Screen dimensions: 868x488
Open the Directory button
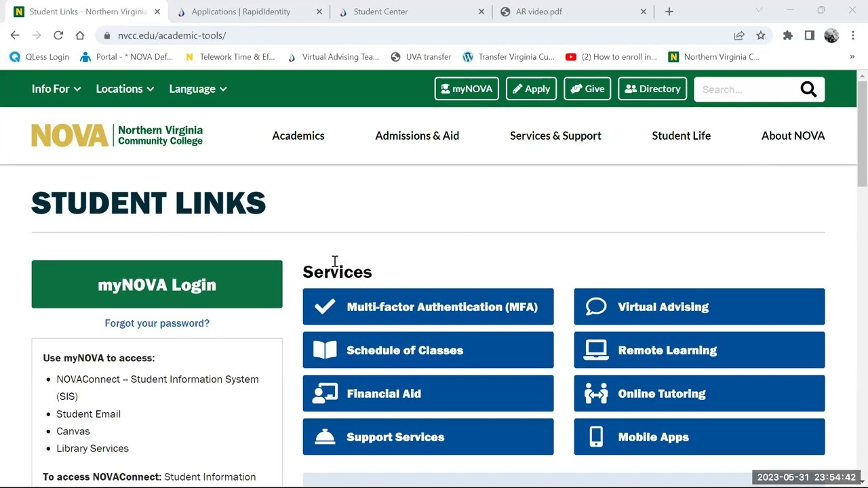click(x=652, y=89)
